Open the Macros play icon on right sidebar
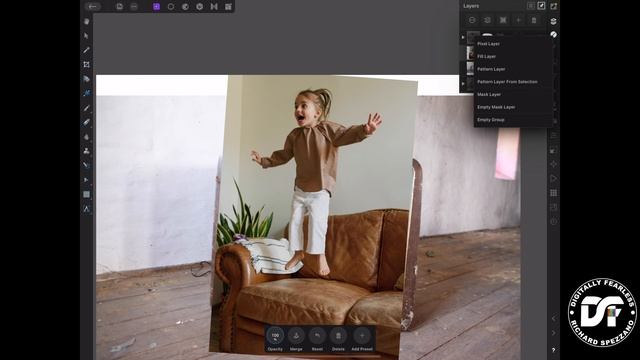This screenshot has width=640, height=360. pos(553,178)
